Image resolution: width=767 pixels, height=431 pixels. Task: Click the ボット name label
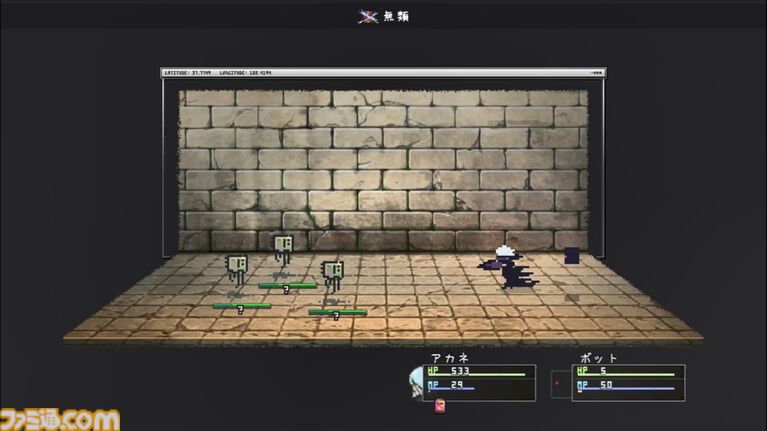[599, 358]
